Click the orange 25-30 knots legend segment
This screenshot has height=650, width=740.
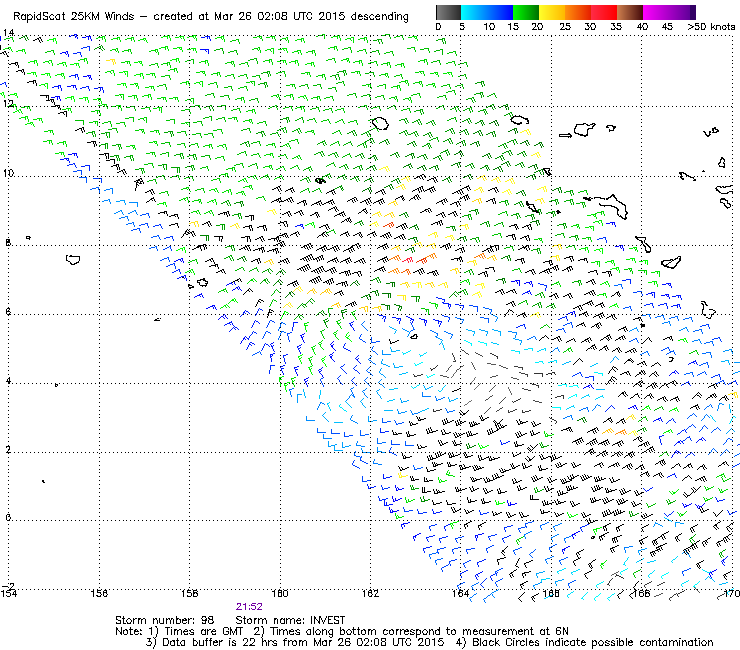(x=578, y=12)
